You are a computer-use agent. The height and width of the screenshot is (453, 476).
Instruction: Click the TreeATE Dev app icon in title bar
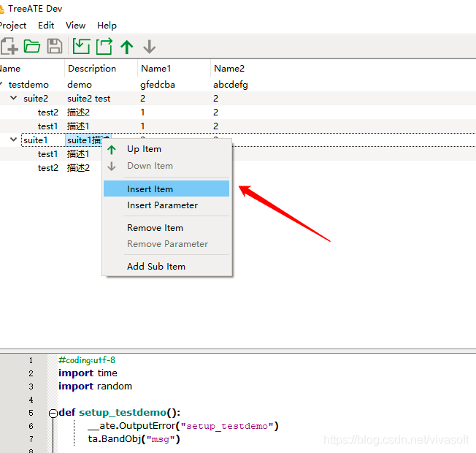1,9
